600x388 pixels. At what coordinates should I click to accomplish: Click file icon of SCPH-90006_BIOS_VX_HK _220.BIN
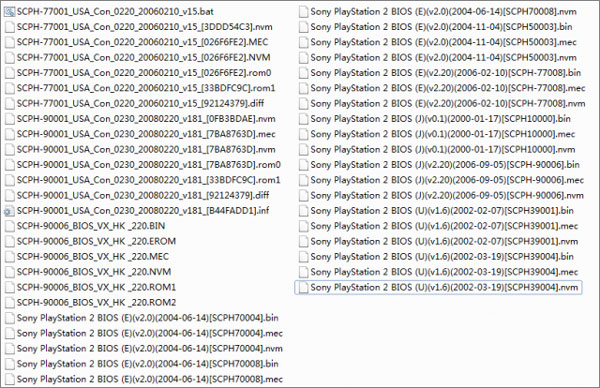pyautogui.click(x=10, y=226)
